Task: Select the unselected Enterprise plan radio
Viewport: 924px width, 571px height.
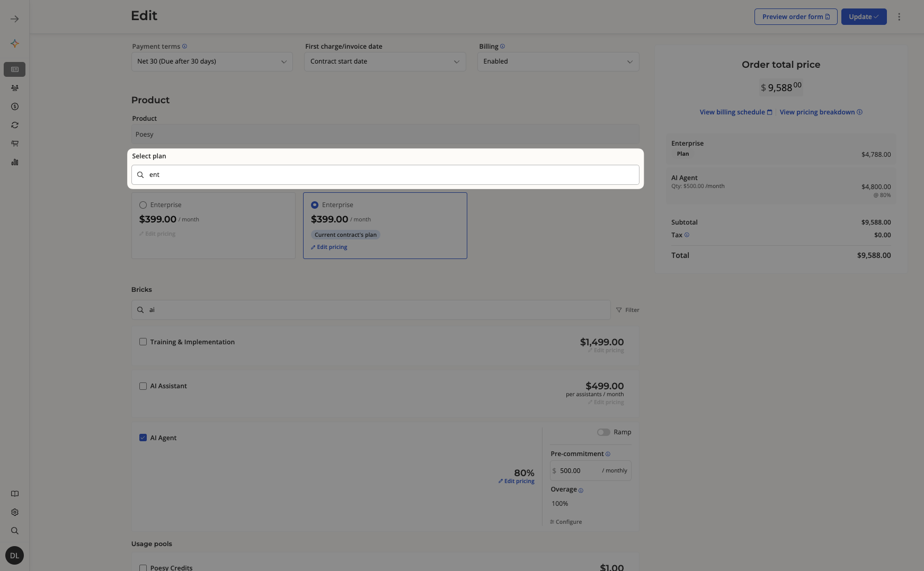Action: tap(143, 205)
